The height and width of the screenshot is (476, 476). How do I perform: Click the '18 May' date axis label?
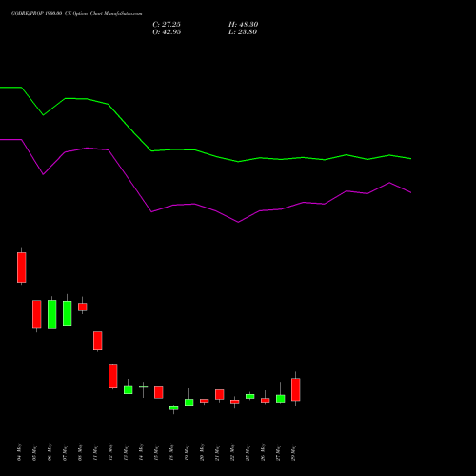click(x=171, y=452)
